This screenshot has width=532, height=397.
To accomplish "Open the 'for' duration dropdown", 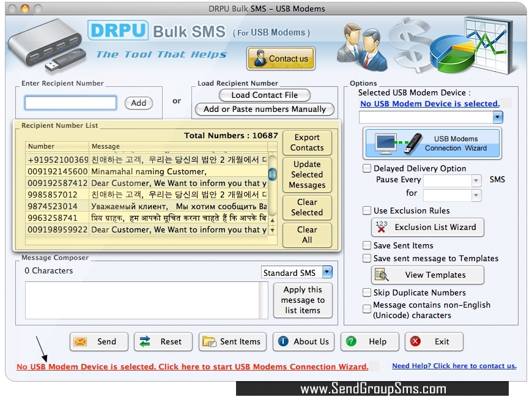I will (x=476, y=195).
